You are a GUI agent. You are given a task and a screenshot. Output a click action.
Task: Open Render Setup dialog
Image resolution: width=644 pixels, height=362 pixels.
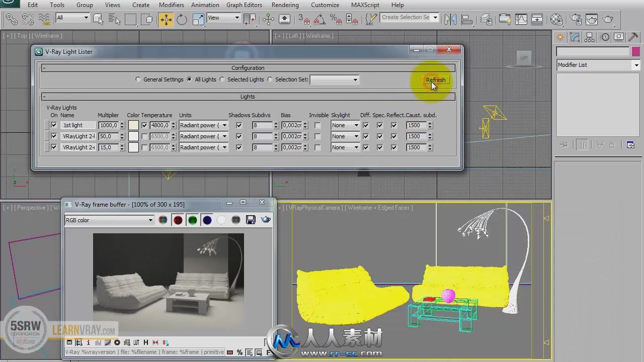point(576,20)
